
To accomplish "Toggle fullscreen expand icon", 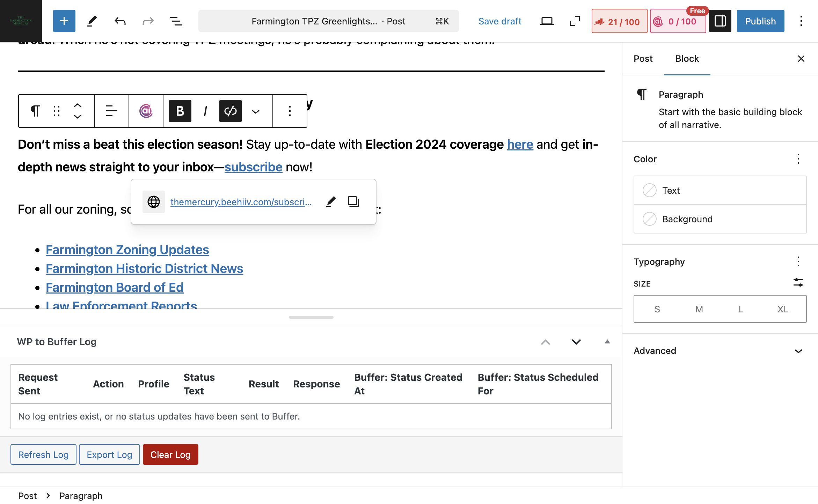I will tap(575, 21).
